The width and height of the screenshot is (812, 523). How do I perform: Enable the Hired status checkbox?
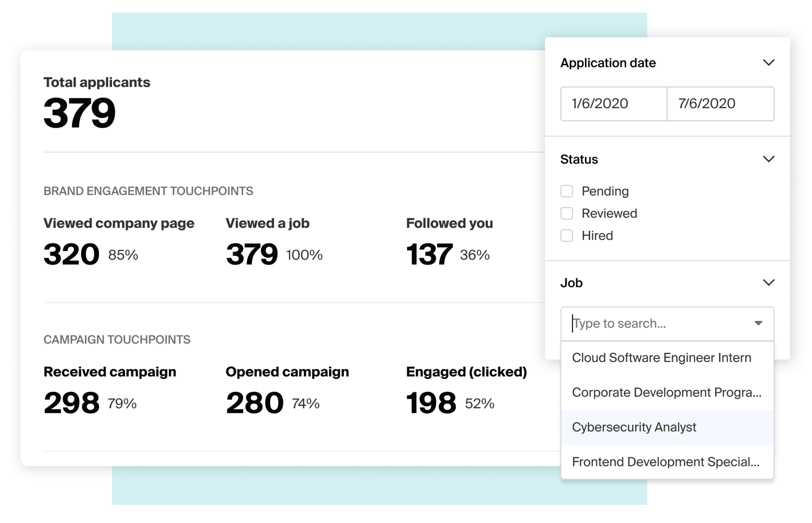pos(566,235)
